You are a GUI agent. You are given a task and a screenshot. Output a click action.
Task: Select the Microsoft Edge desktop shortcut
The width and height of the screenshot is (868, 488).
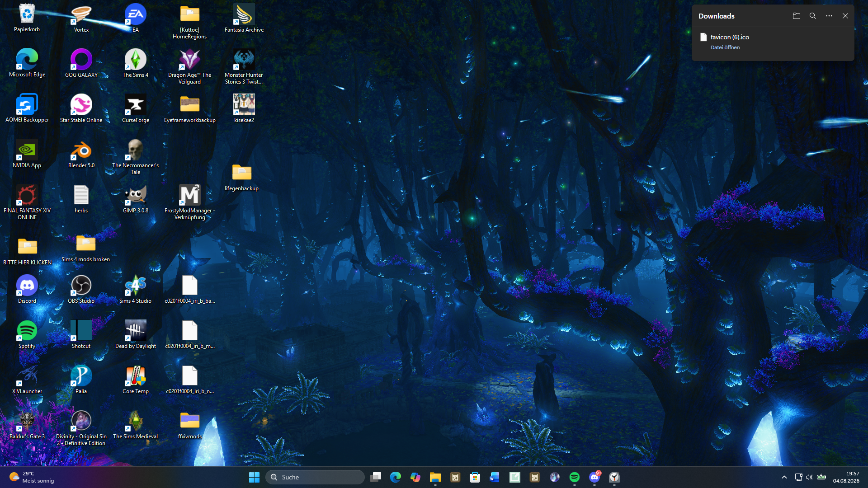point(27,63)
